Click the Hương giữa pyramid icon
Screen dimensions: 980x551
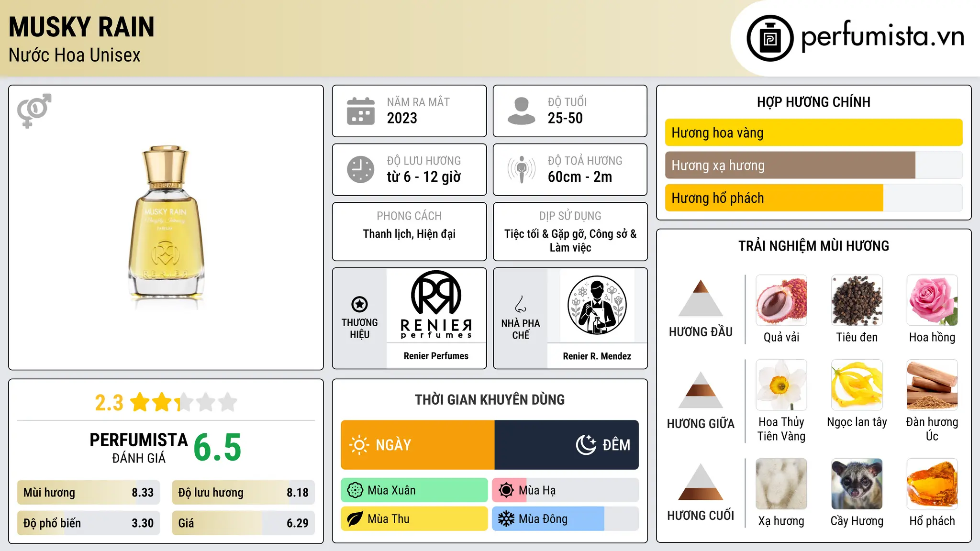tap(701, 390)
